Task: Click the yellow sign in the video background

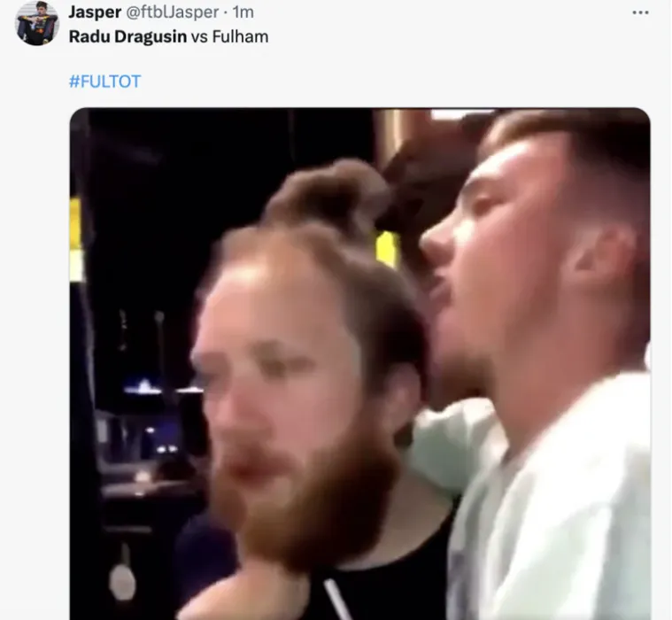Action: click(x=387, y=249)
